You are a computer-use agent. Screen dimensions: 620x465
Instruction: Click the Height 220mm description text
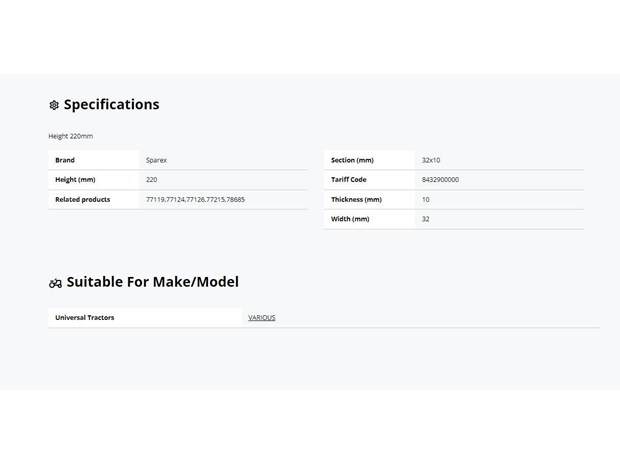(71, 136)
